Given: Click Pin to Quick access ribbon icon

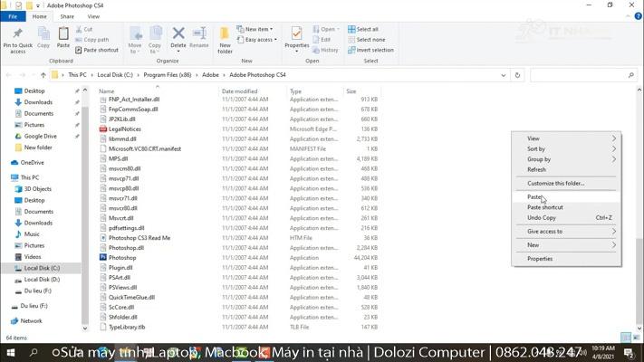Looking at the screenshot, I should pos(17,39).
